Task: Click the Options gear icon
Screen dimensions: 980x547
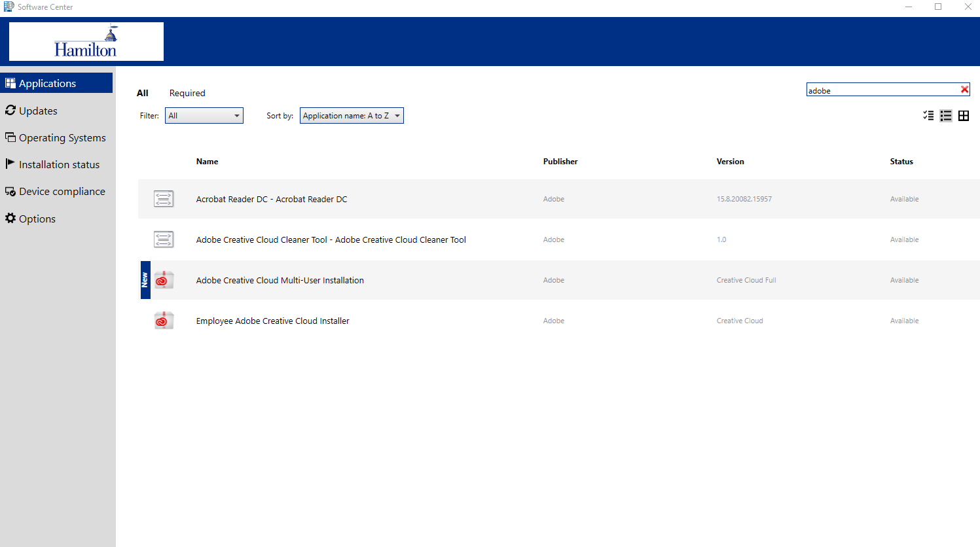Action: pyautogui.click(x=10, y=218)
